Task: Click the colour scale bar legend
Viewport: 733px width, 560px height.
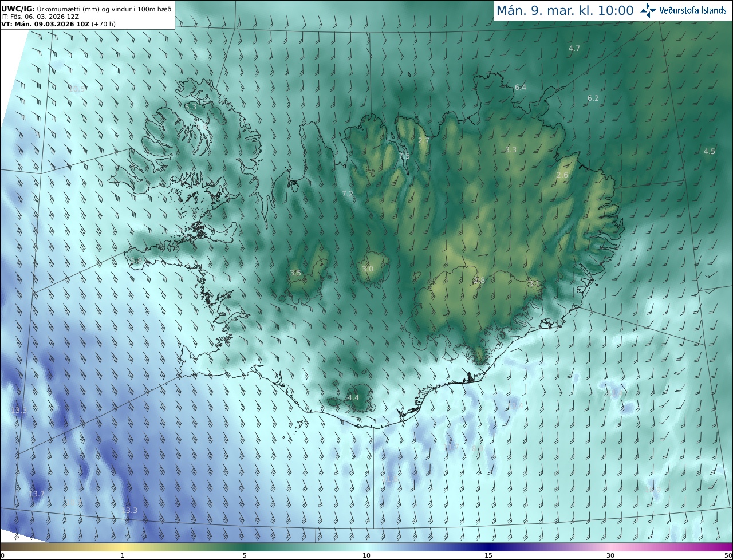Action: click(366, 547)
